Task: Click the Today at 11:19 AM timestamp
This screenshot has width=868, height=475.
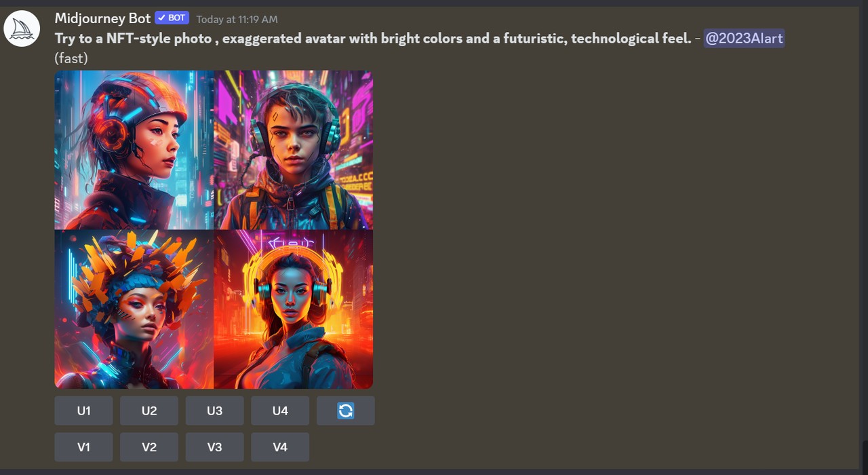Action: click(237, 20)
